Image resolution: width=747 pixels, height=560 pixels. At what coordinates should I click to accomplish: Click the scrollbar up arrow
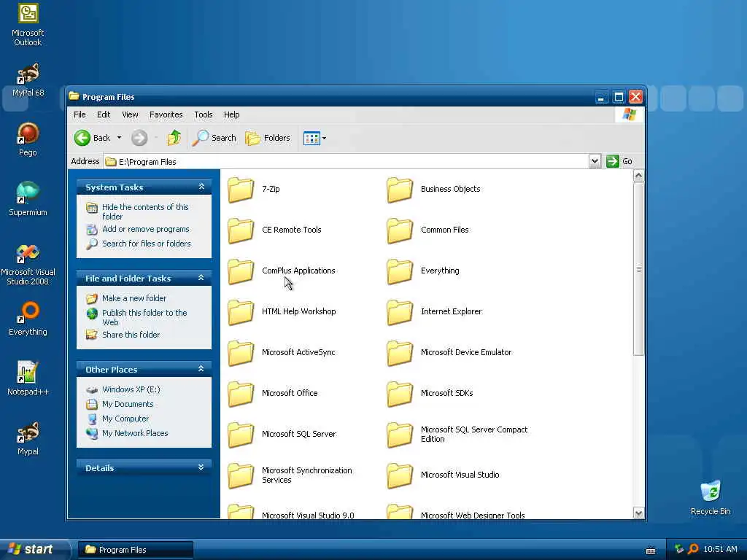[x=638, y=176]
